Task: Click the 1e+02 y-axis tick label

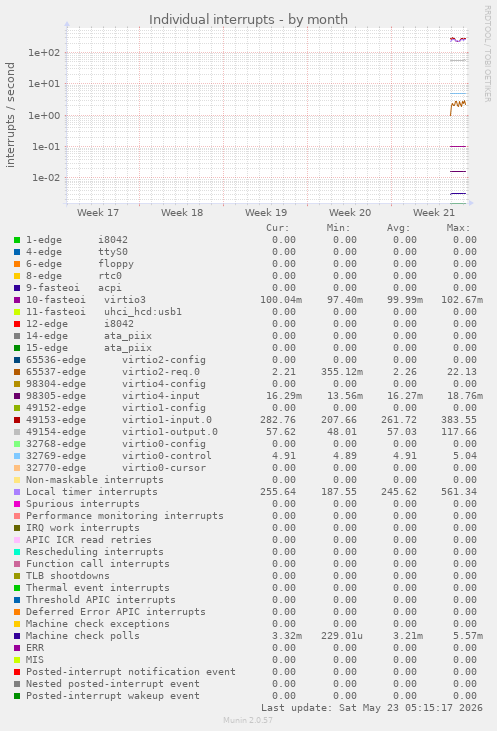Action: point(44,53)
